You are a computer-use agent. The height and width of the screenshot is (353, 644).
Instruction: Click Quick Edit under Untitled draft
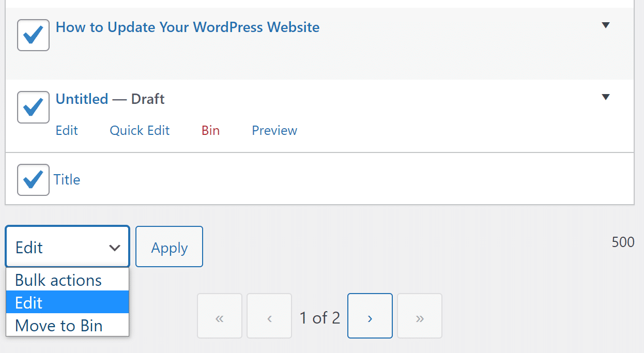pos(140,131)
